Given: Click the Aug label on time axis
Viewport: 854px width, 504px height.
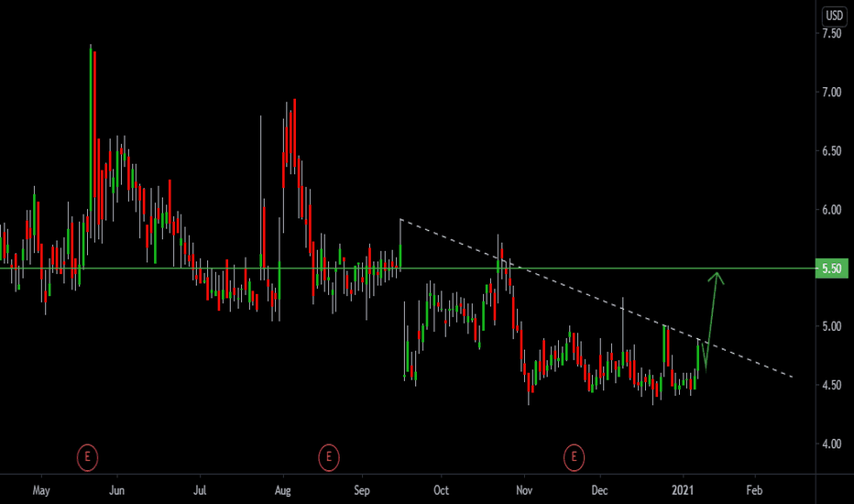Looking at the screenshot, I should tap(282, 490).
